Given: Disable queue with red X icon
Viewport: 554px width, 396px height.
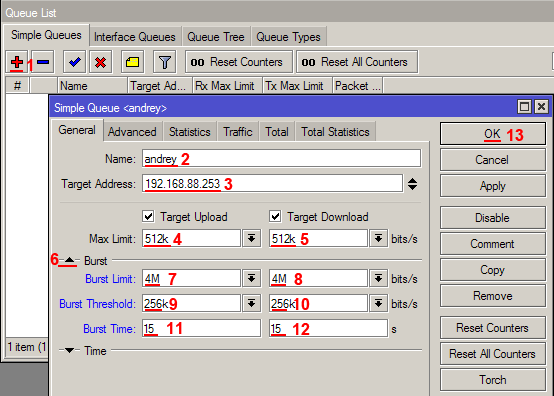Looking at the screenshot, I should pos(101,62).
